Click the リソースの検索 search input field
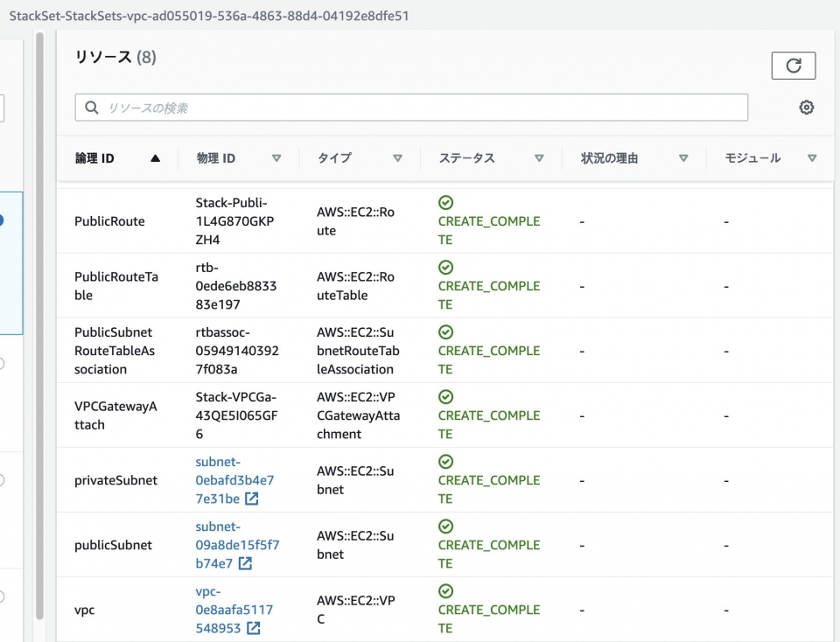 coord(350,107)
